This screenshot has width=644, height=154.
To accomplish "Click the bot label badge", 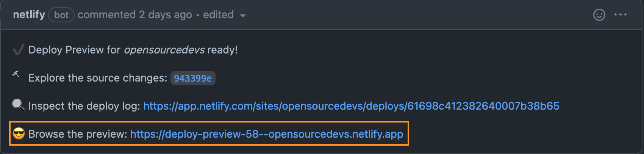I will click(x=61, y=15).
